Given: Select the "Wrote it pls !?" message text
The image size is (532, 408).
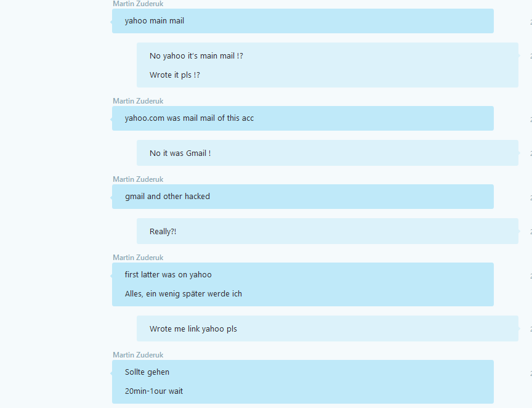Looking at the screenshot, I should click(175, 75).
